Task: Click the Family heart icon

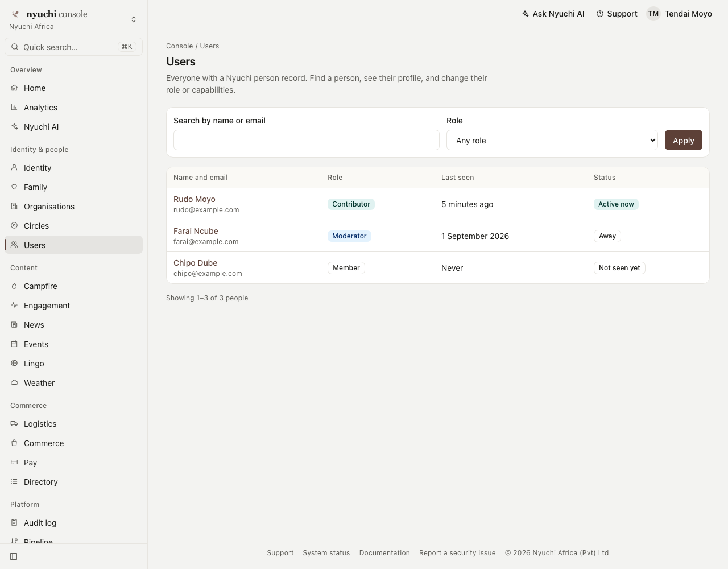Action: (14, 187)
